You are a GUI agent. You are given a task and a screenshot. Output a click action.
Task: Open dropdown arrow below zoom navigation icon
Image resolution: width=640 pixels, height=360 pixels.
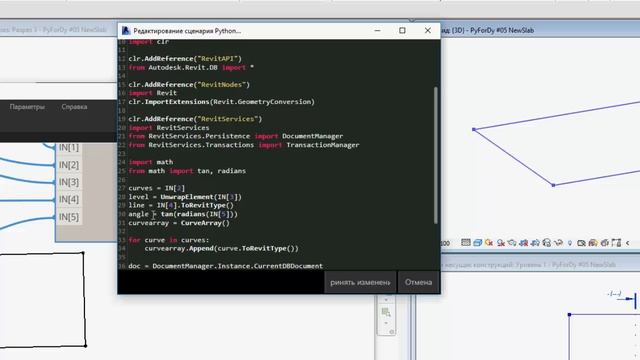coord(386,323)
